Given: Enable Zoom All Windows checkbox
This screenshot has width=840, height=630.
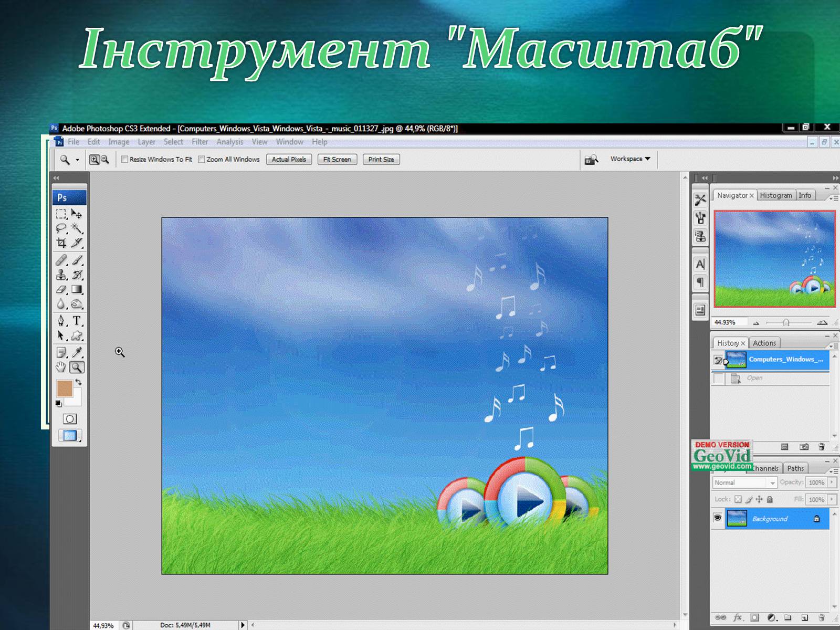Looking at the screenshot, I should click(201, 160).
